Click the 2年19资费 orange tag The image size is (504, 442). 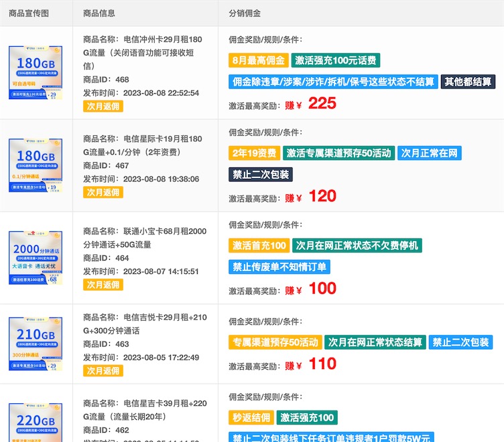click(253, 153)
